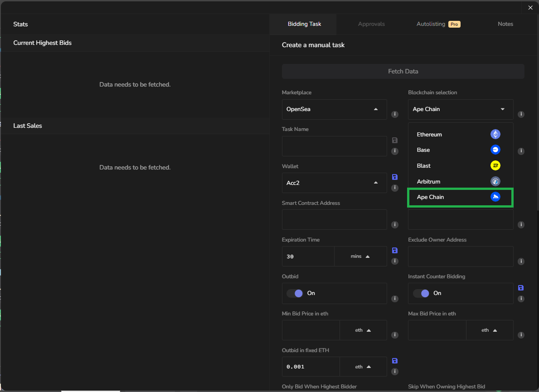Click the Create a manual task heading
539x392 pixels.
coord(313,45)
